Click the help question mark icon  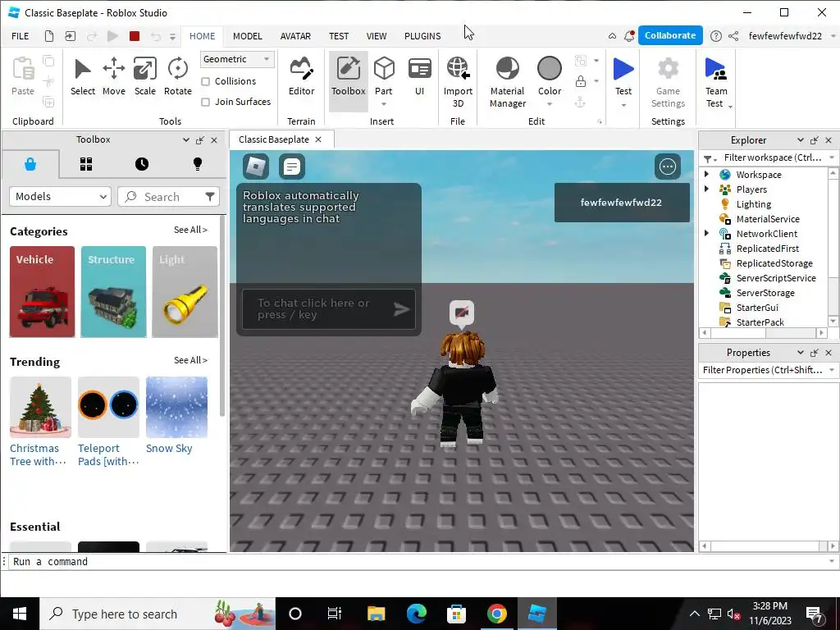[x=715, y=36]
